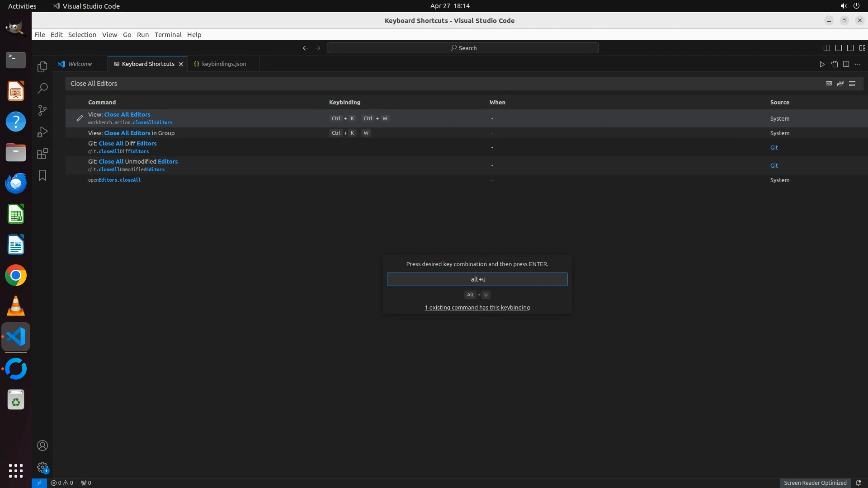Click Screen Reader Optimized status item
This screenshot has width=868, height=488.
pos(815,483)
